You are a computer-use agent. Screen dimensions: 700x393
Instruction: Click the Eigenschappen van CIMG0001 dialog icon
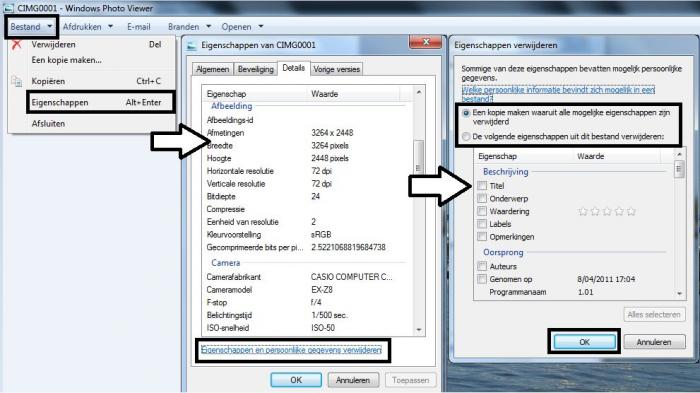point(192,46)
